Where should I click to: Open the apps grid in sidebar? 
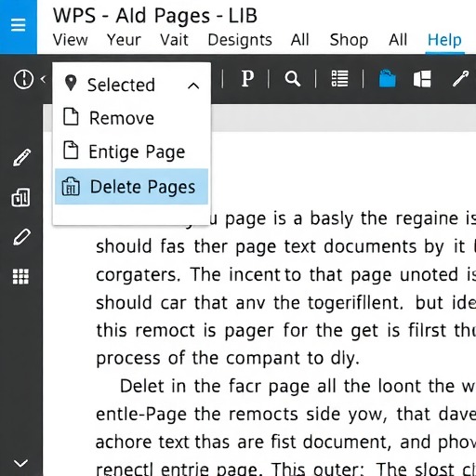pyautogui.click(x=20, y=276)
